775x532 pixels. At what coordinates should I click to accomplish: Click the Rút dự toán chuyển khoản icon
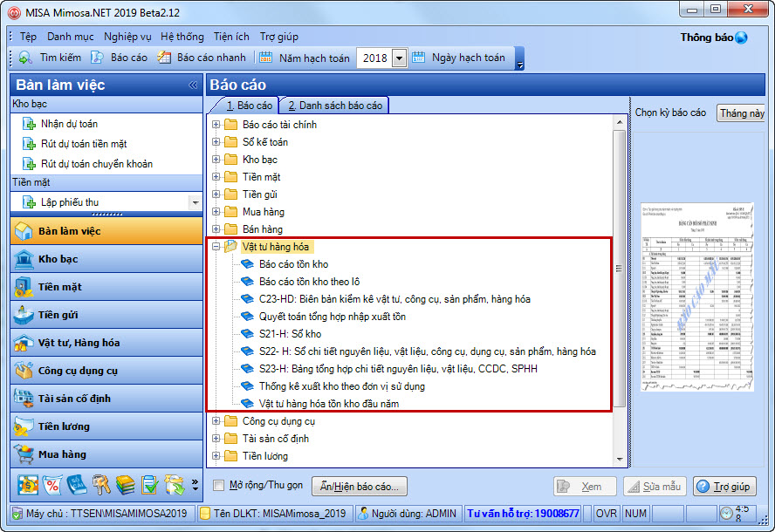[29, 163]
